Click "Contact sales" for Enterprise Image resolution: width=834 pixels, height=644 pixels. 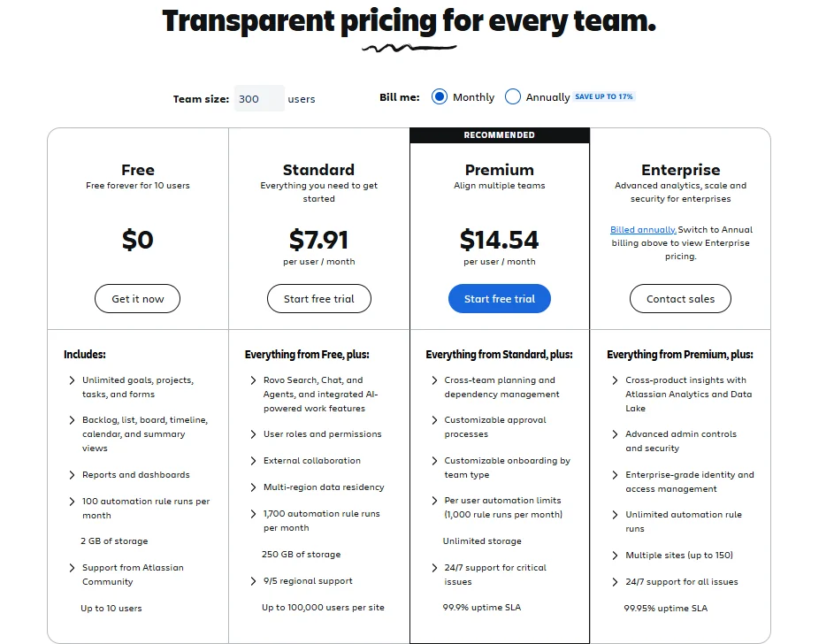pos(679,298)
